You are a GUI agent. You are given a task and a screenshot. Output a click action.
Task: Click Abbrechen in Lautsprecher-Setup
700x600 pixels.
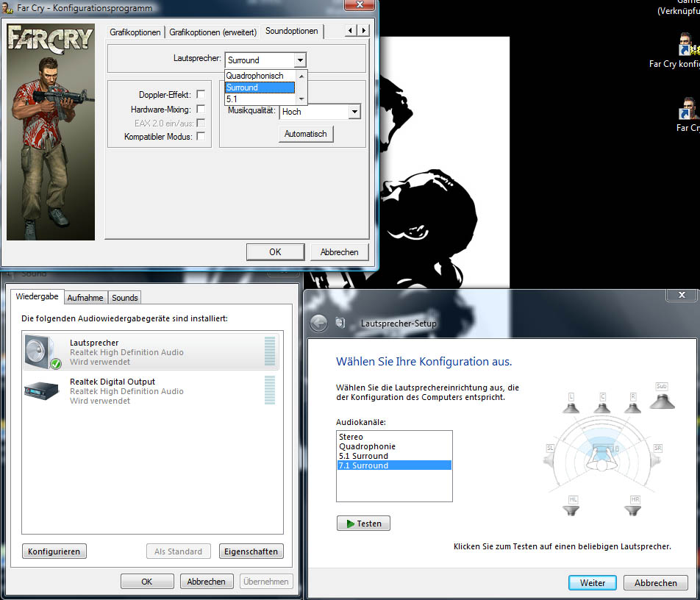pos(655,582)
